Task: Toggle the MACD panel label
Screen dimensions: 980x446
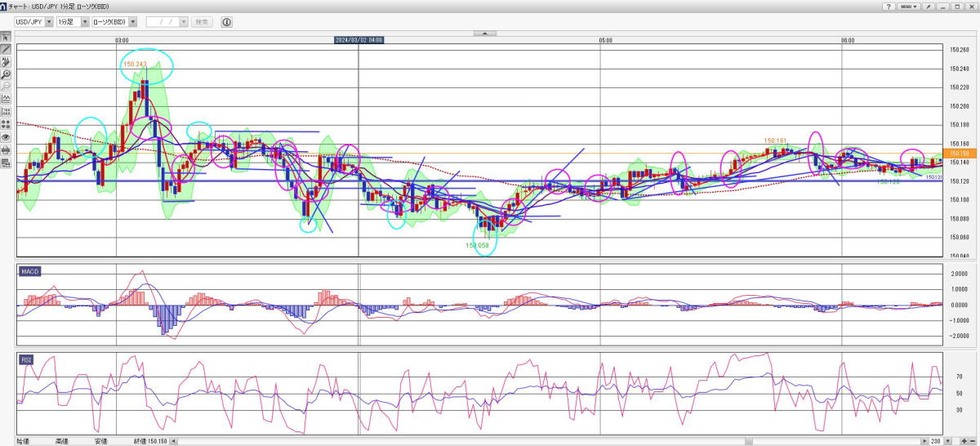Action: point(31,270)
